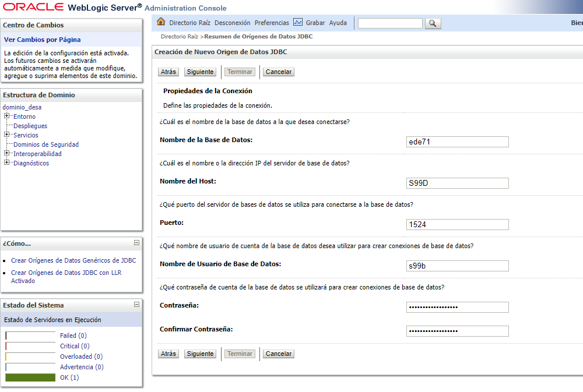The width and height of the screenshot is (583, 392).
Task: Click the bottom Terminar button
Action: pyautogui.click(x=240, y=354)
